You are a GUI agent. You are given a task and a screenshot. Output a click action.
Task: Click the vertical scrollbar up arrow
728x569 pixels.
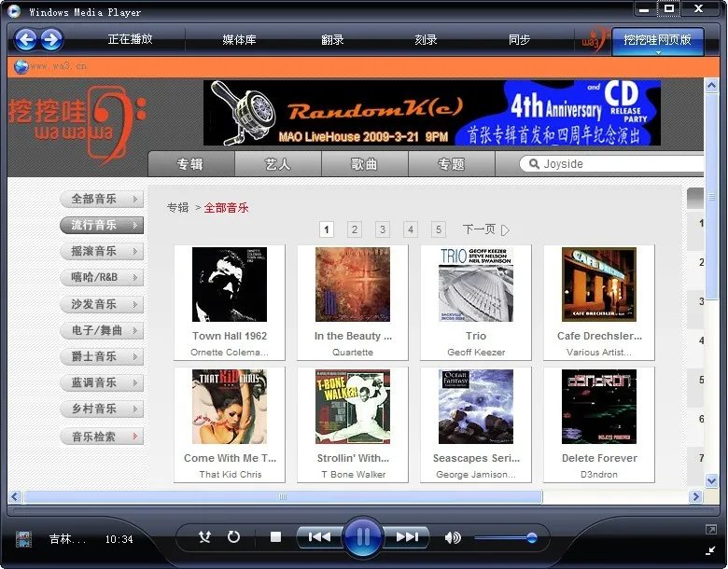(x=711, y=86)
